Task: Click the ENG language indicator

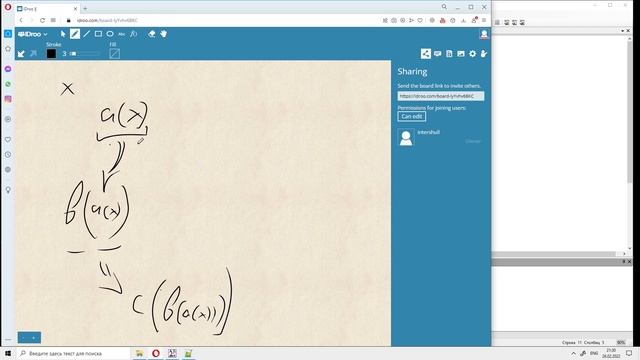Action: [594, 353]
